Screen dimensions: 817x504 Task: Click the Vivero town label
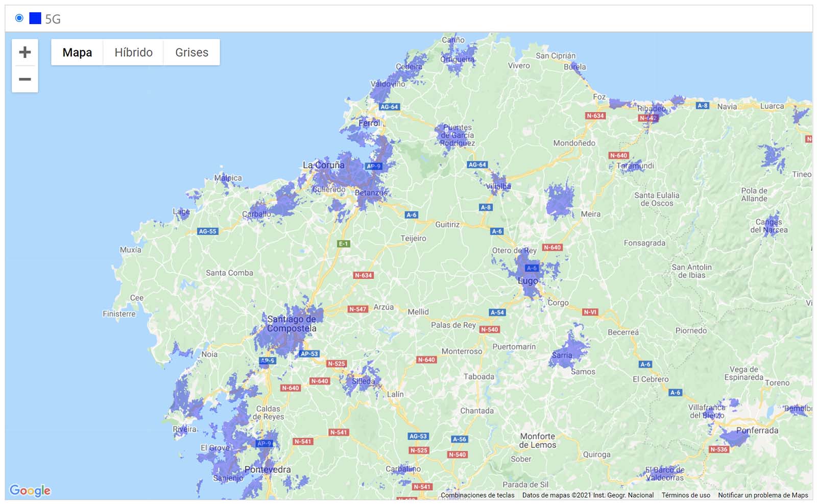point(519,65)
